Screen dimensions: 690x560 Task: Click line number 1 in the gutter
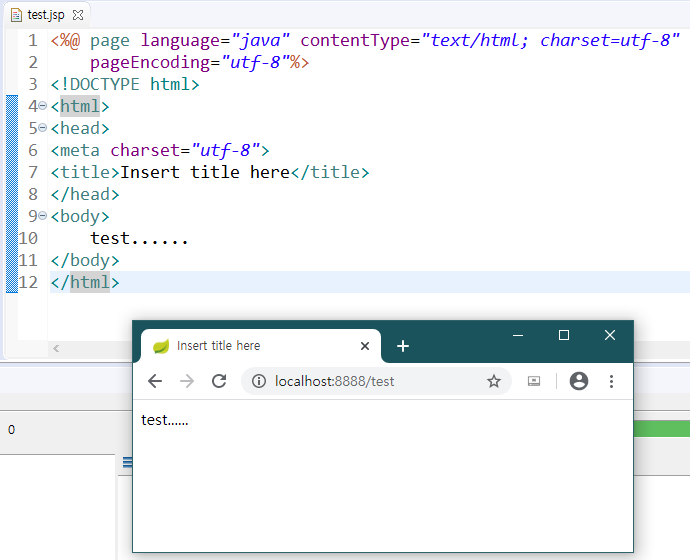33,40
